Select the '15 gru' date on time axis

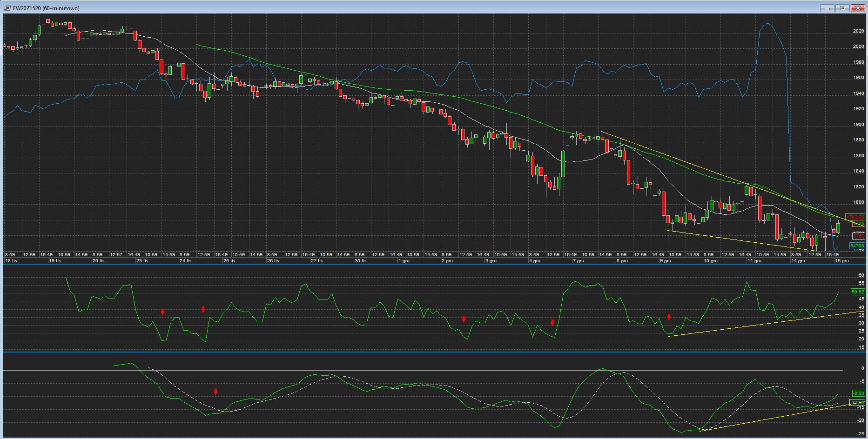841,261
